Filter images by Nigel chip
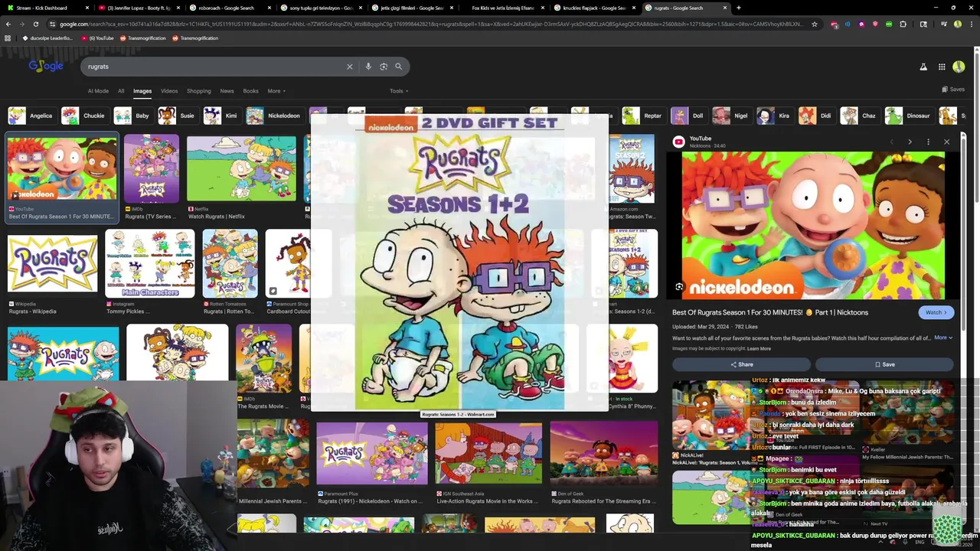Image resolution: width=980 pixels, height=551 pixels. [x=731, y=116]
